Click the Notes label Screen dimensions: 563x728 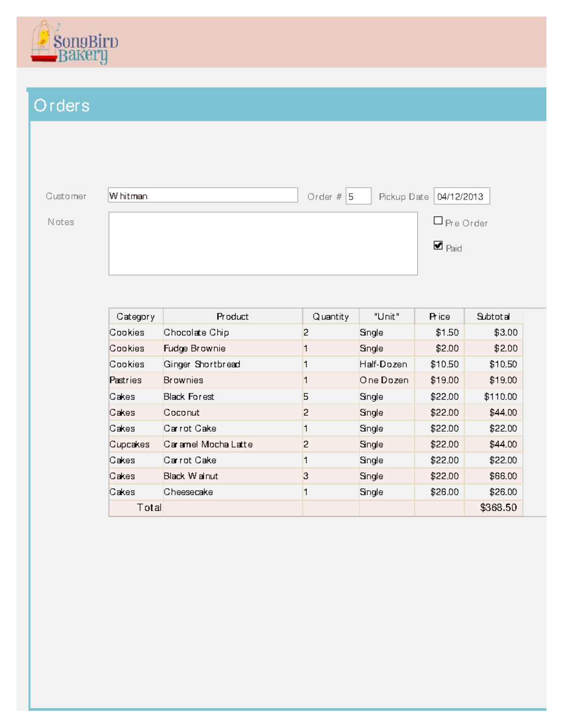pos(61,222)
